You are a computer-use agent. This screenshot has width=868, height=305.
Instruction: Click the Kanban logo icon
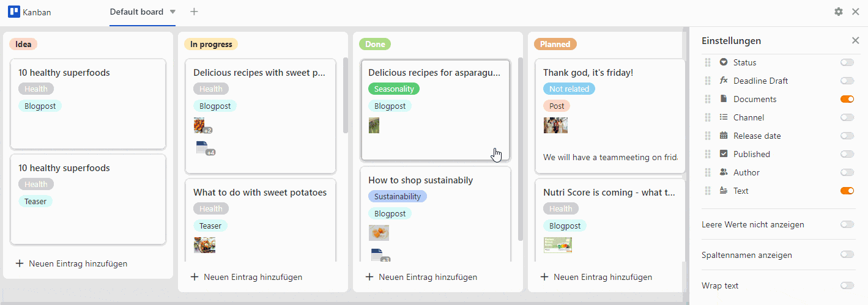(14, 12)
